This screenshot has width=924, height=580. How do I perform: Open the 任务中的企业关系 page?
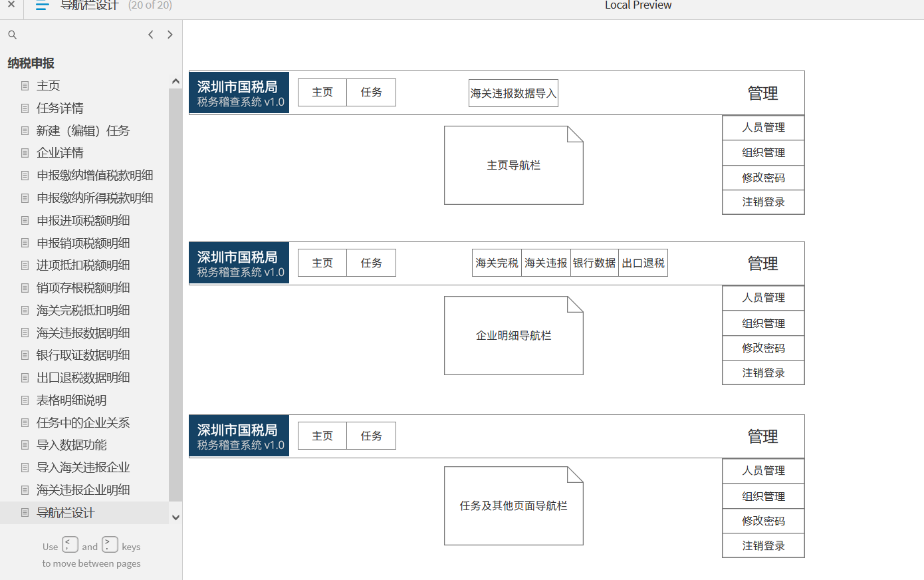coord(83,423)
